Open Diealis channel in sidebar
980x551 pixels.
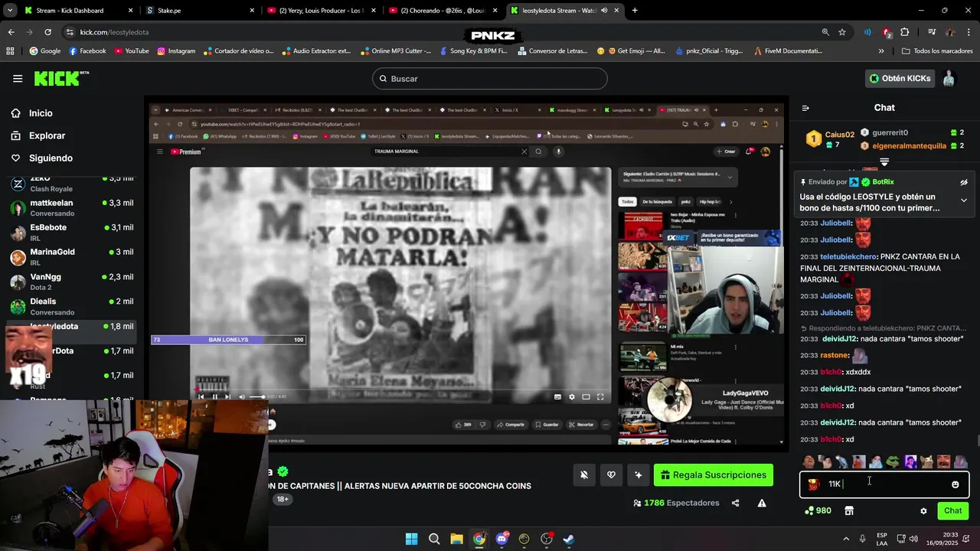coord(72,305)
